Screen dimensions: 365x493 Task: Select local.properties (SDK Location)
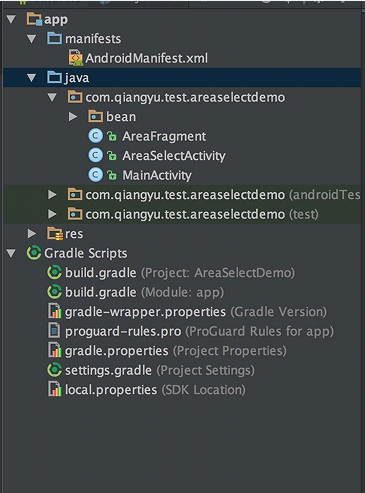[155, 389]
